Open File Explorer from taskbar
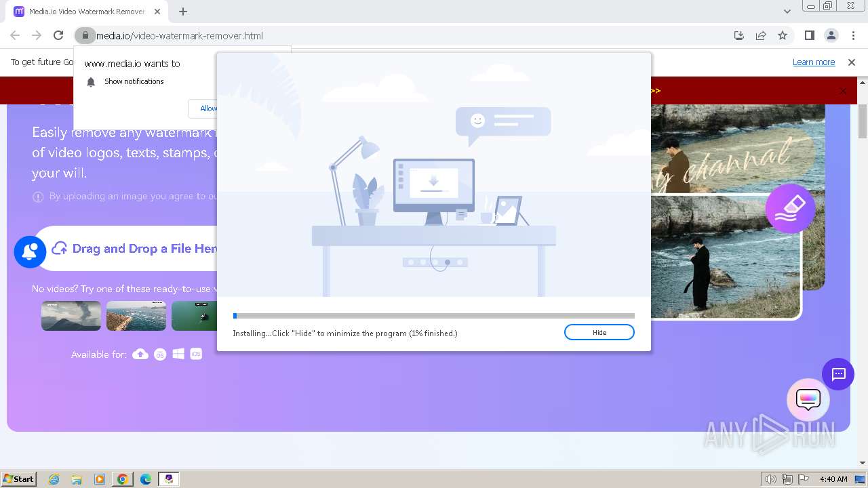The image size is (868, 488). pos(77,479)
